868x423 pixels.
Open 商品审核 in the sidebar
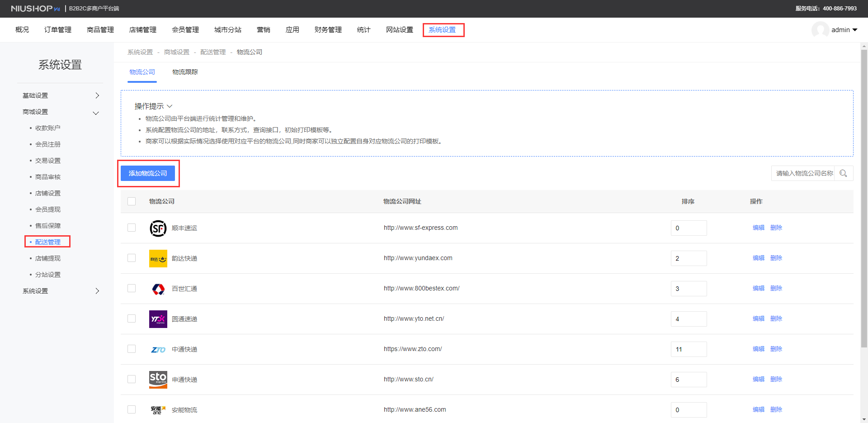click(48, 177)
